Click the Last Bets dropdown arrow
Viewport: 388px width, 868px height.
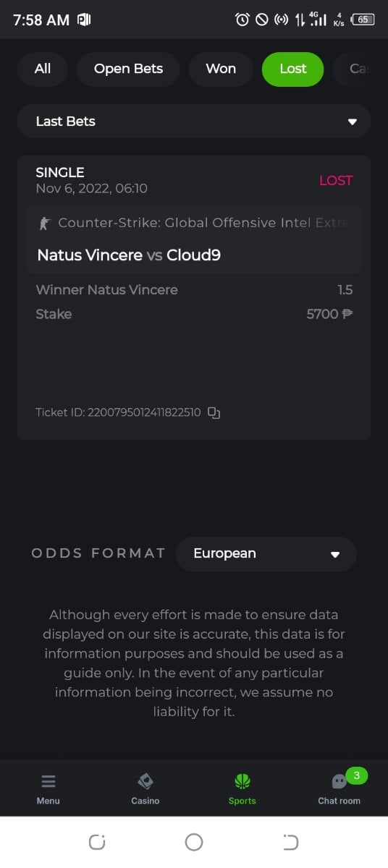(353, 122)
